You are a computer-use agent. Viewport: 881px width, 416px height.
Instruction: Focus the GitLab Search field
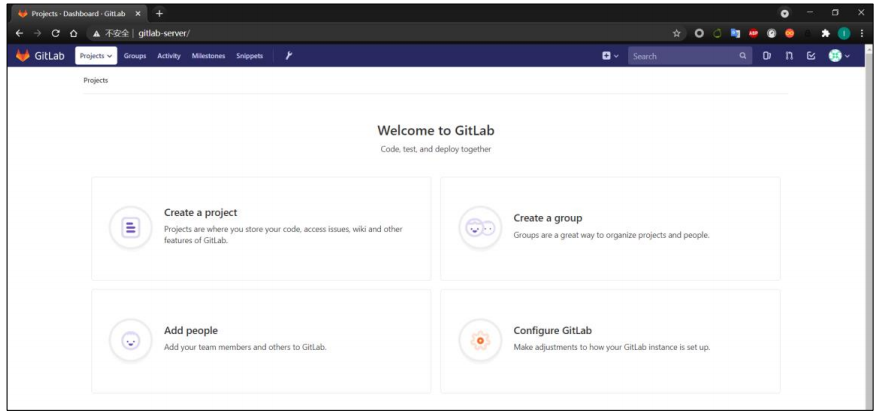[690, 56]
